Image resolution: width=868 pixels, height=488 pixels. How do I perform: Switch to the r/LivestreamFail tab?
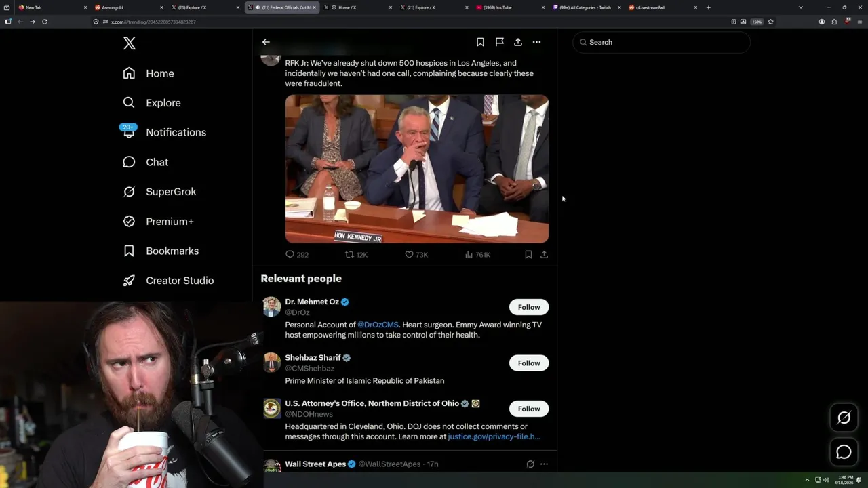coord(663,7)
